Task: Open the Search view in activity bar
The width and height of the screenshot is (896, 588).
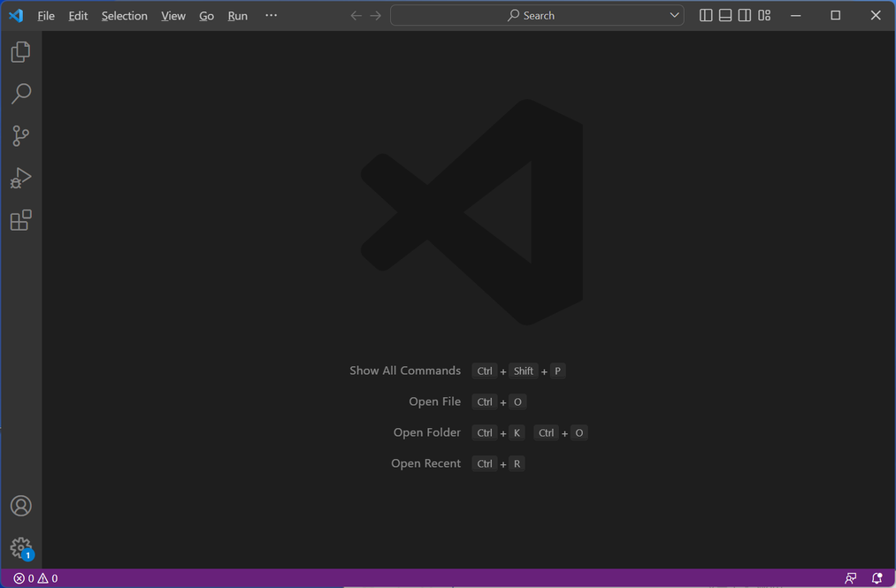Action: click(x=20, y=94)
